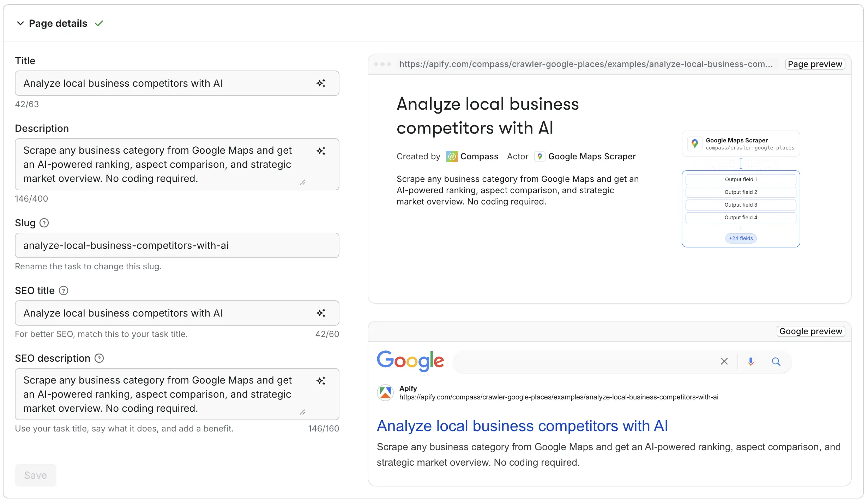This screenshot has width=868, height=502.
Task: Click the magnifier search icon
Action: [x=776, y=361]
